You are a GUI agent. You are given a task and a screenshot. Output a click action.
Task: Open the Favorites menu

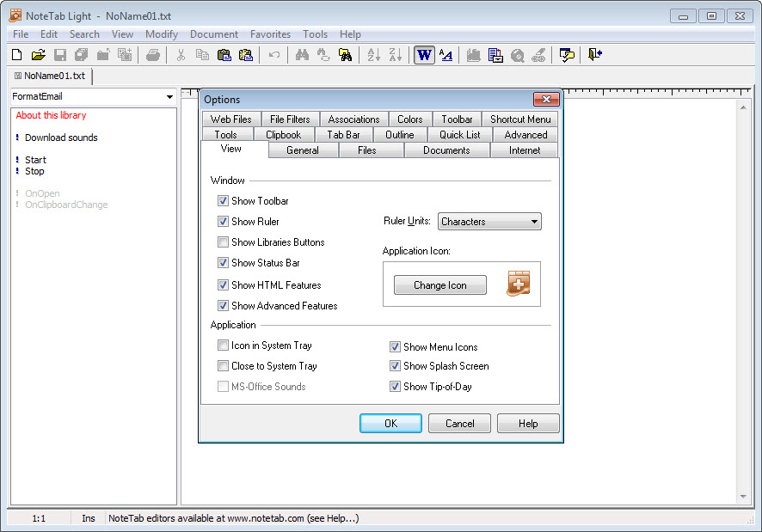coord(270,34)
